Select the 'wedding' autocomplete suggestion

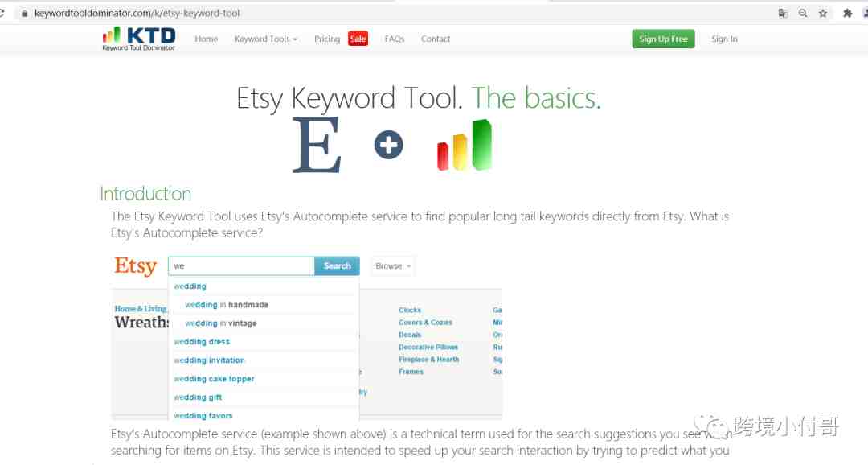190,286
